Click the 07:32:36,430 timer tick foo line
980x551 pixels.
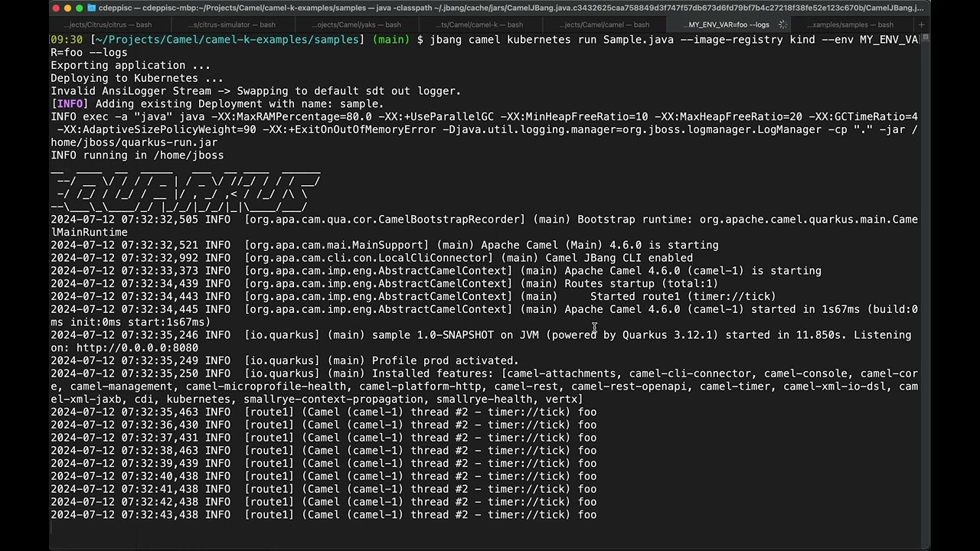click(323, 425)
